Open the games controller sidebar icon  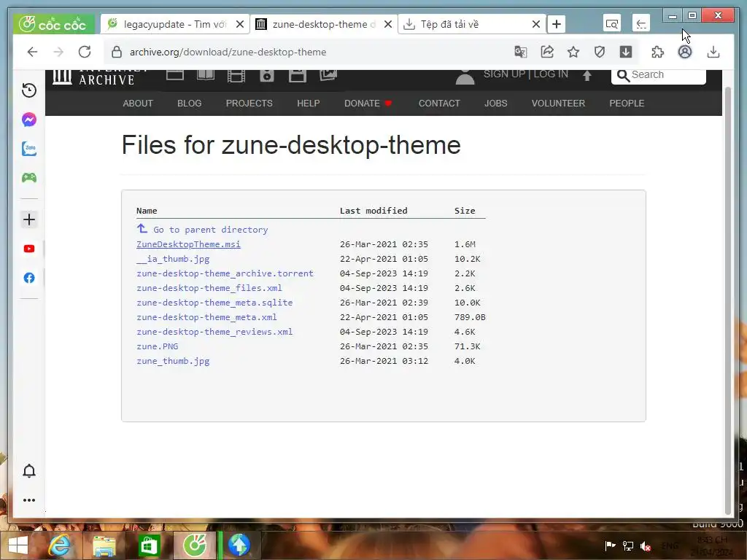click(29, 178)
